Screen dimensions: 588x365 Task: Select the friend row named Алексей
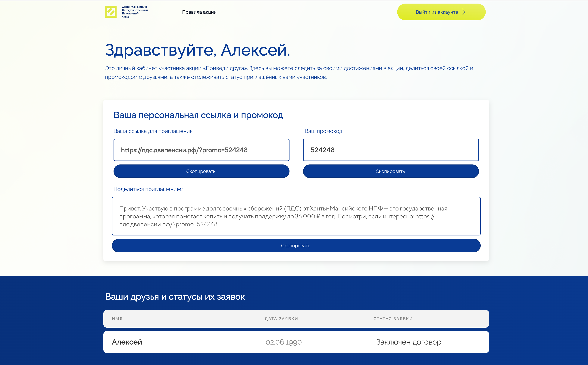coord(127,342)
